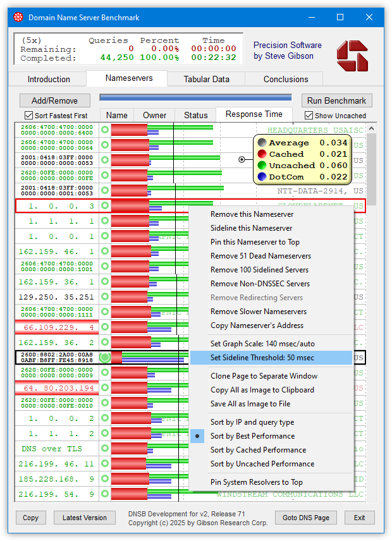Click status icon of 66.109.229.4 row
This screenshot has width=392, height=541.
point(105,327)
